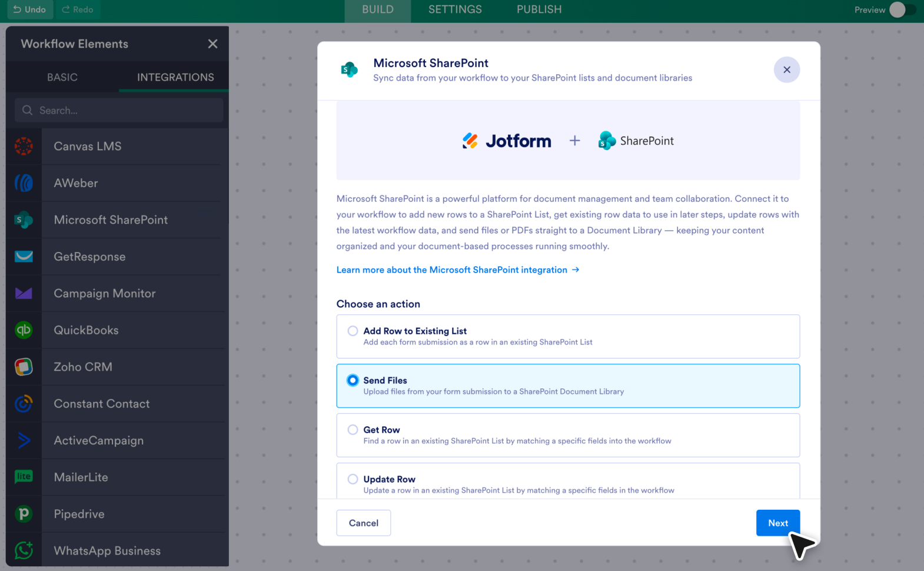Switch to the INTEGRATIONS tab

click(x=175, y=77)
